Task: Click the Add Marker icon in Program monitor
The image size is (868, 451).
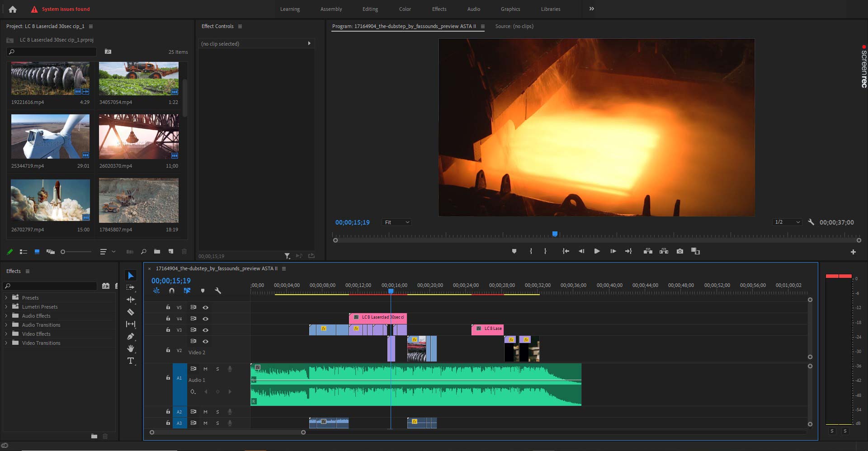Action: 514,251
